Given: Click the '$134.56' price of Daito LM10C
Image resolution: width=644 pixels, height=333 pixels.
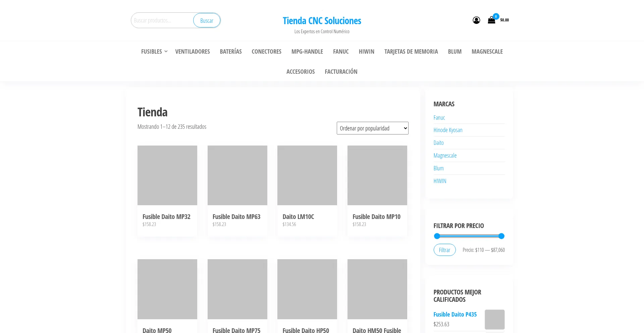Looking at the screenshot, I should tap(289, 224).
